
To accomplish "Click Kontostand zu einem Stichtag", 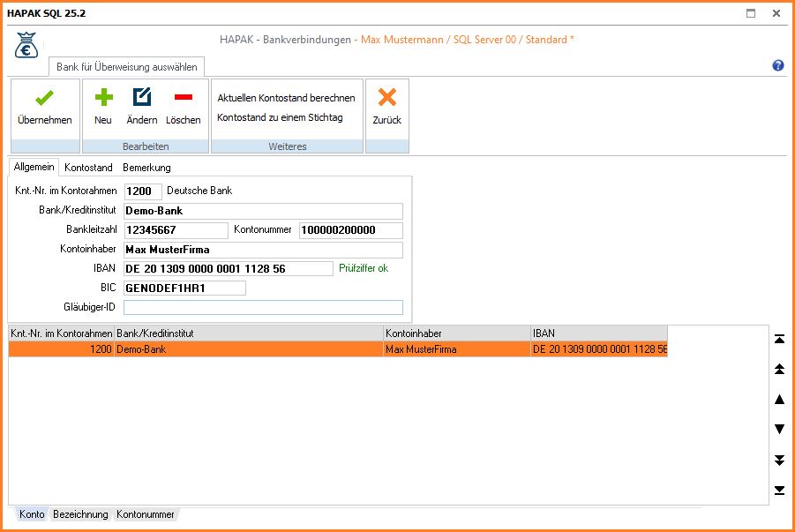I will click(280, 117).
